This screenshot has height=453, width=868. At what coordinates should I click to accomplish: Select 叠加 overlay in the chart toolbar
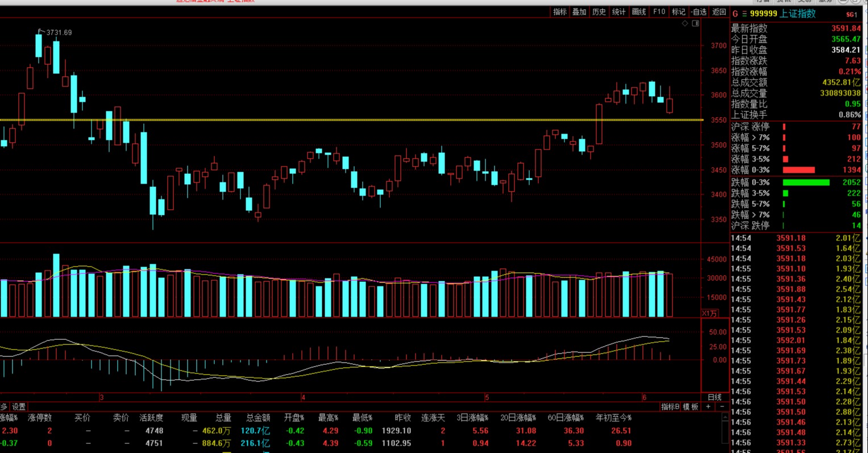[579, 12]
